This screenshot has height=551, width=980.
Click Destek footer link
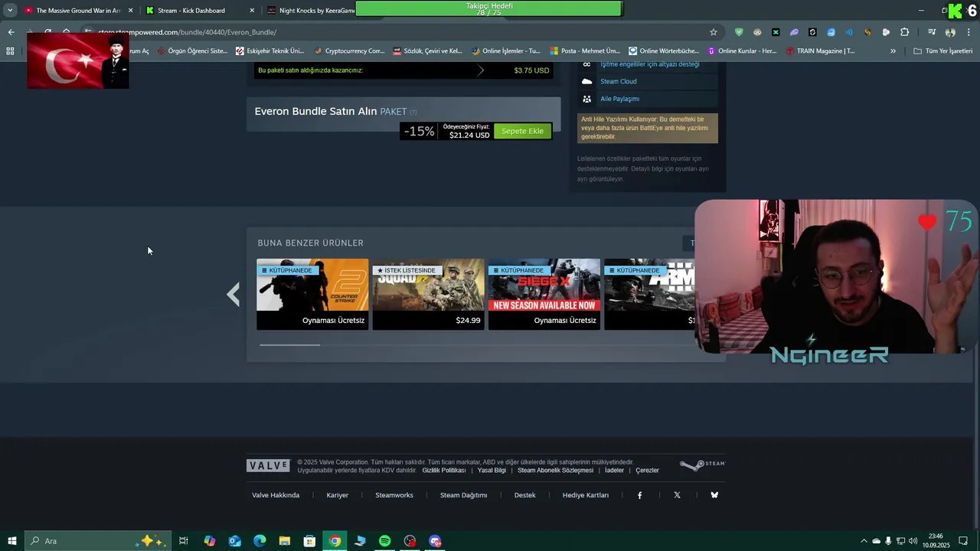524,495
